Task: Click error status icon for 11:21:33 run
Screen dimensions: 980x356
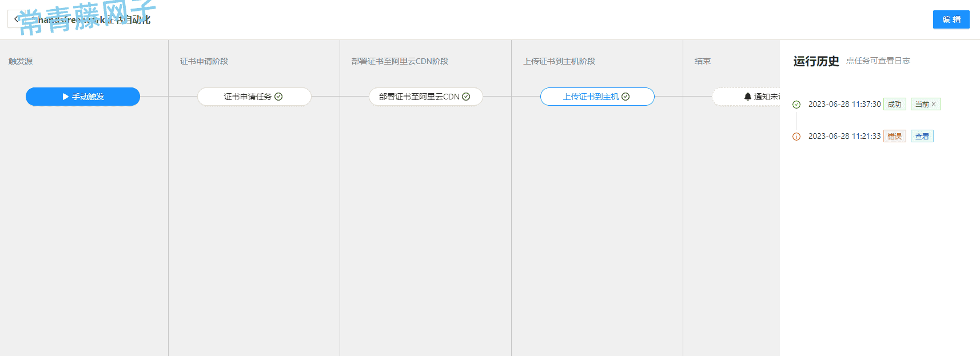Action: [x=796, y=137]
